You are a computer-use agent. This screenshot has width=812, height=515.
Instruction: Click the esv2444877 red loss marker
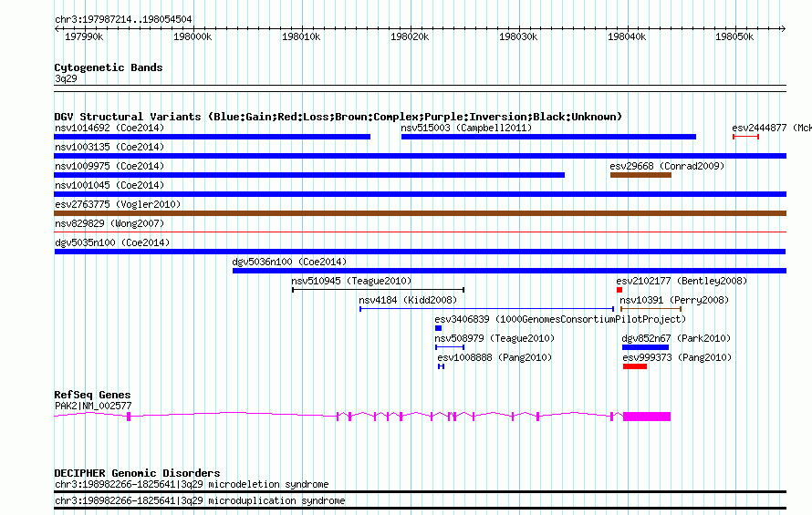[x=745, y=137]
